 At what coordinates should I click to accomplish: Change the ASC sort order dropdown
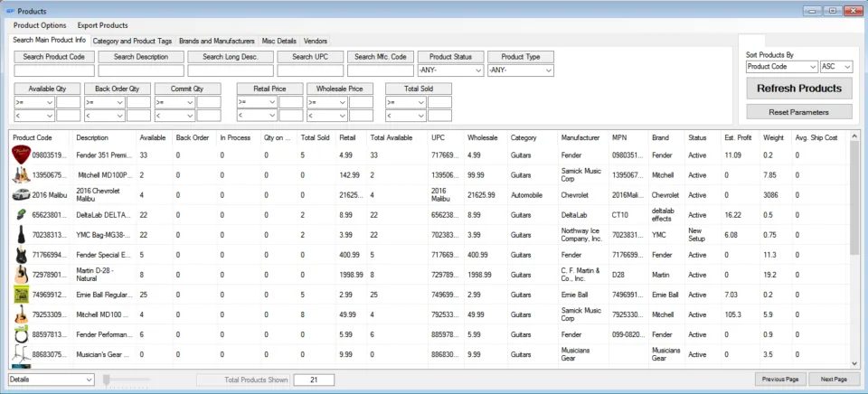836,66
